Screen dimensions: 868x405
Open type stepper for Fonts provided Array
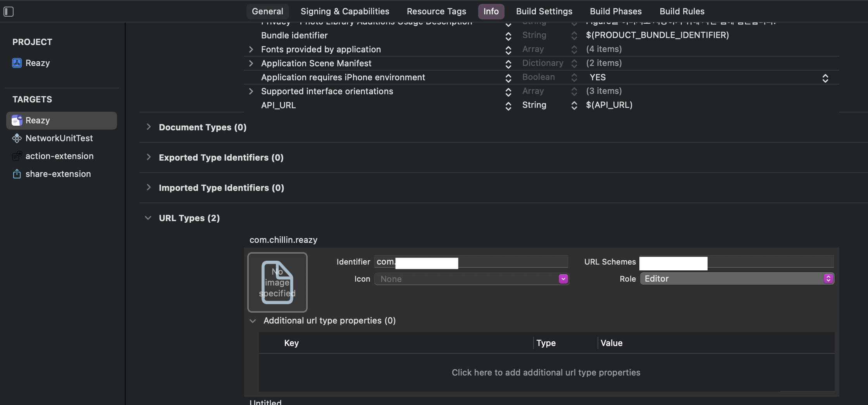click(x=574, y=50)
